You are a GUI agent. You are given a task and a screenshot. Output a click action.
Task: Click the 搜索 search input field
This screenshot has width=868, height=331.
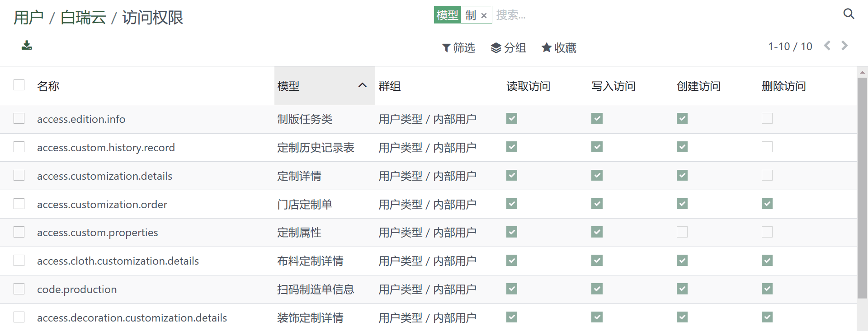tap(667, 15)
